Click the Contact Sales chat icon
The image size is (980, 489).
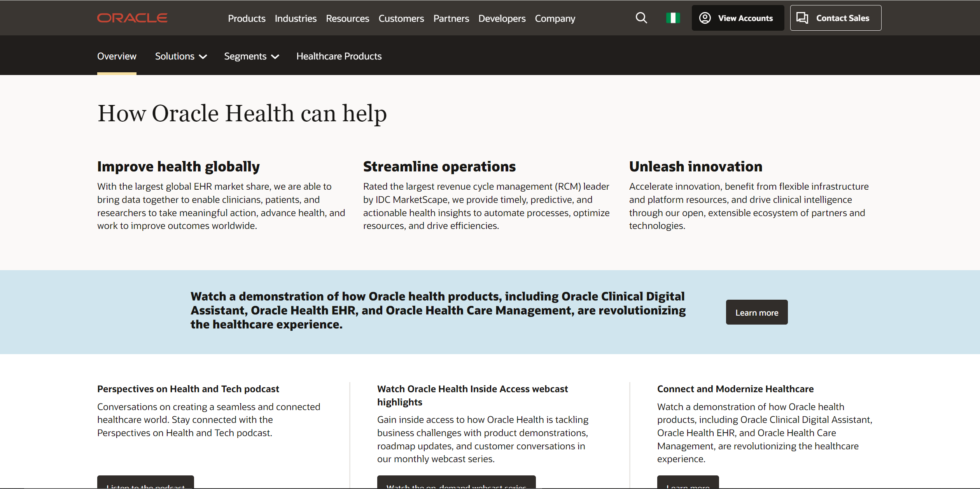802,18
